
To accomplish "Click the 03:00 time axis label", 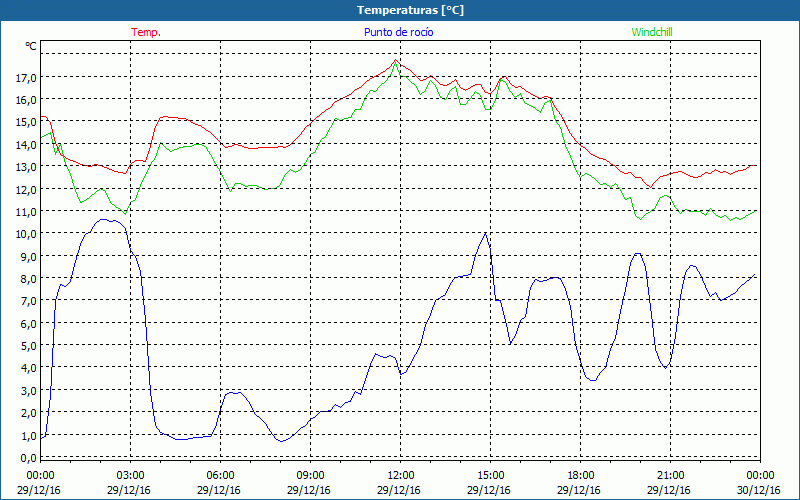I will 131,476.
